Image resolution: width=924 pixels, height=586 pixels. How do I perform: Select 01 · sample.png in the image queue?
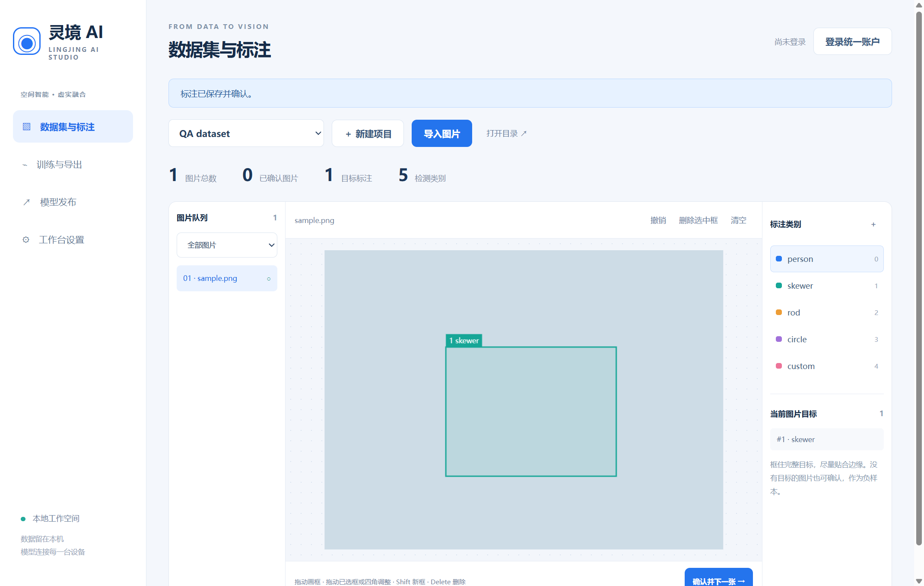(227, 278)
